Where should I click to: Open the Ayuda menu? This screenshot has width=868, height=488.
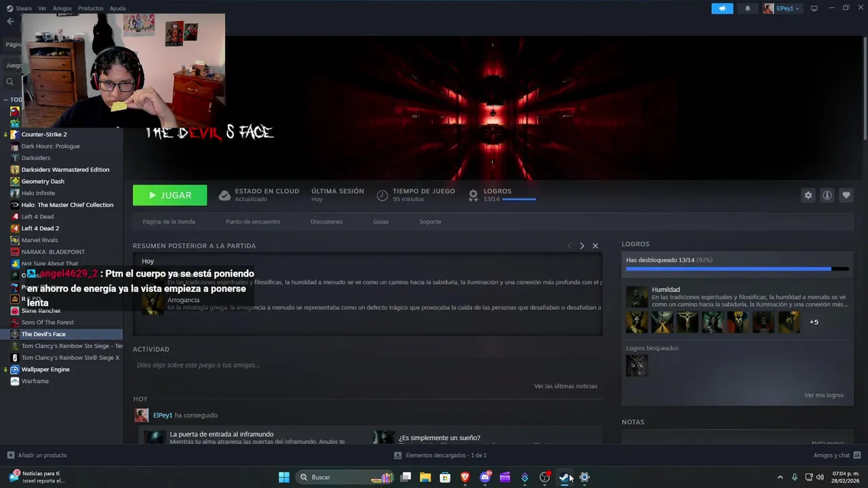click(x=117, y=8)
